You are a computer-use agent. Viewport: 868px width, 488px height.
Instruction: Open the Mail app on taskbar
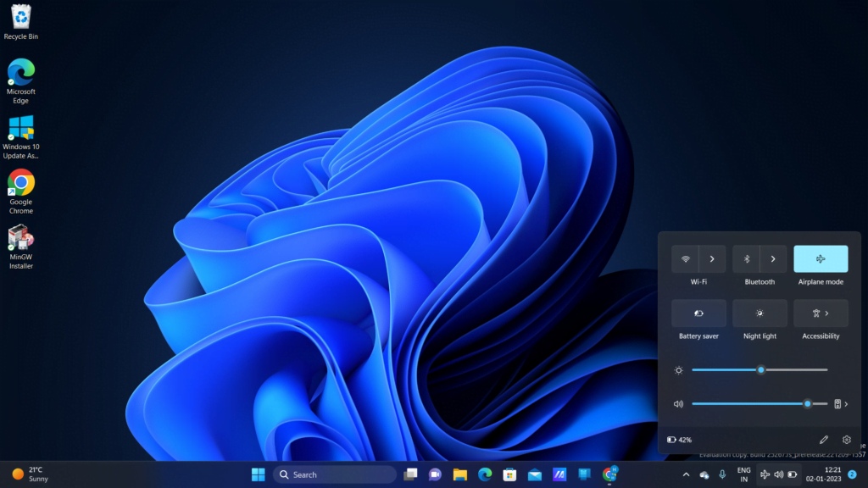coord(535,474)
